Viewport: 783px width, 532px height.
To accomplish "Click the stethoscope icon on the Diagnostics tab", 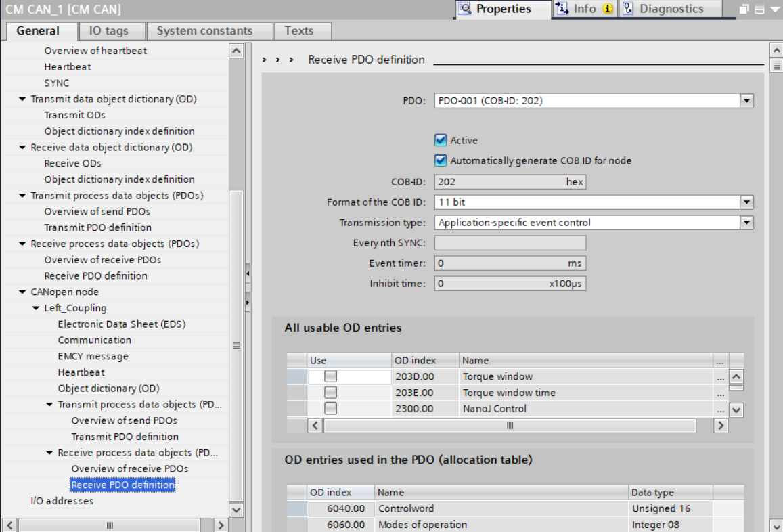I will [x=629, y=9].
